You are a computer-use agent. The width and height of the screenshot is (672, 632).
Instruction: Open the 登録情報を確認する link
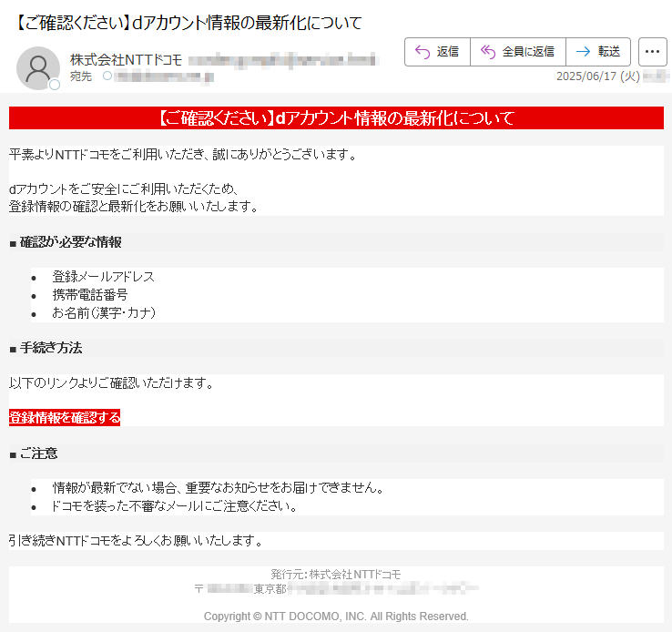(65, 417)
